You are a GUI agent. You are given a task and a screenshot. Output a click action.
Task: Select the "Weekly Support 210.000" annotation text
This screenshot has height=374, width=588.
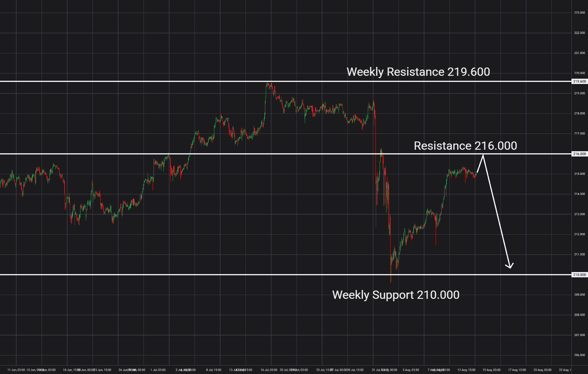396,295
